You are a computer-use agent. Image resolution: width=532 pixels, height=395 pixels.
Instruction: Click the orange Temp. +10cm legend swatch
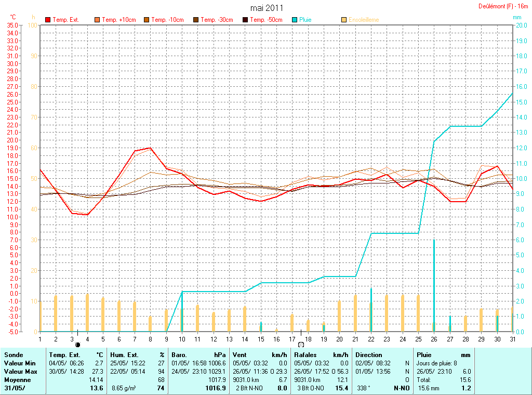click(97, 20)
